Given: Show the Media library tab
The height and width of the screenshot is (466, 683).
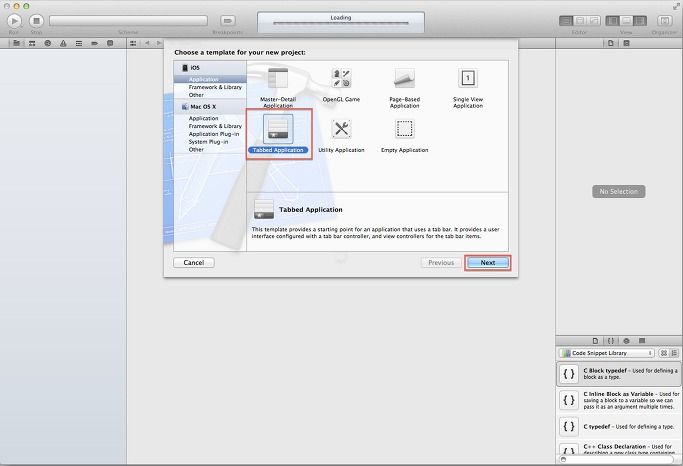Looking at the screenshot, I should coord(642,341).
